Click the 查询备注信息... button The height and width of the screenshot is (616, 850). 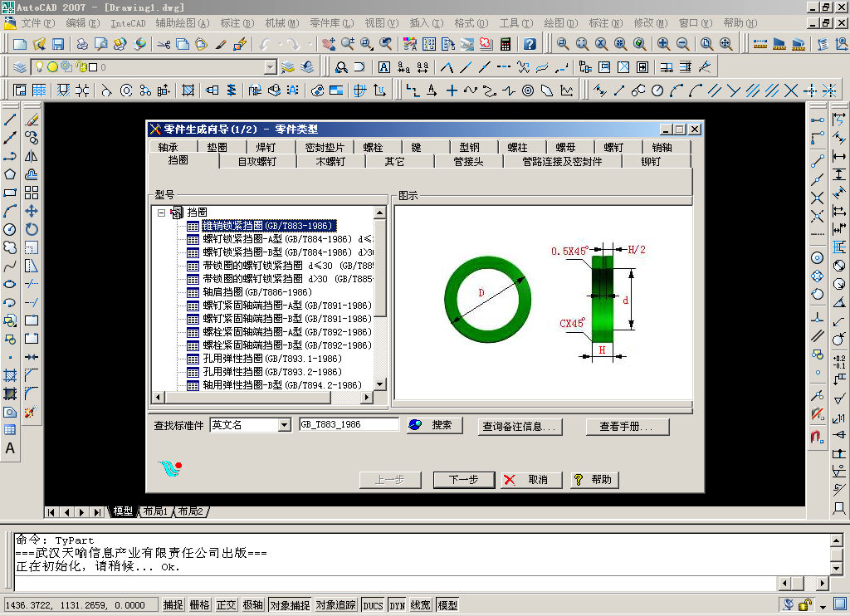(520, 427)
